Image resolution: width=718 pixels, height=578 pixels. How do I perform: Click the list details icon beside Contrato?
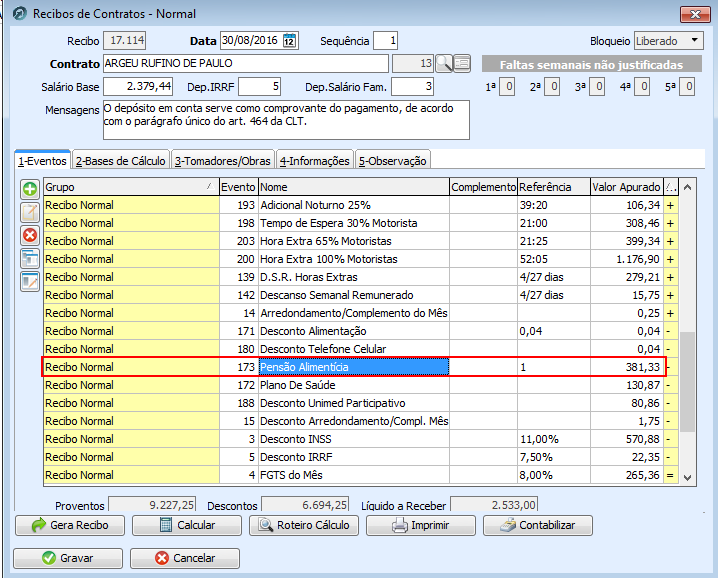coord(462,63)
